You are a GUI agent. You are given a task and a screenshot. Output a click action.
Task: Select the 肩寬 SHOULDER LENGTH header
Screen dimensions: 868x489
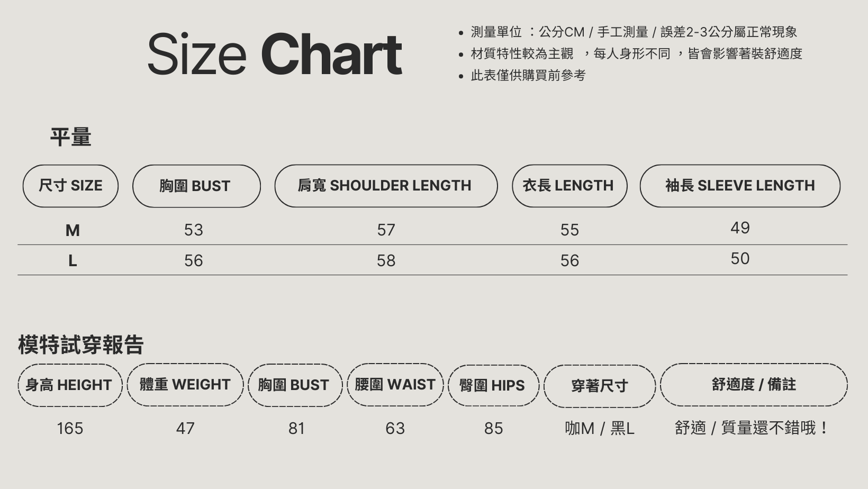[385, 186]
